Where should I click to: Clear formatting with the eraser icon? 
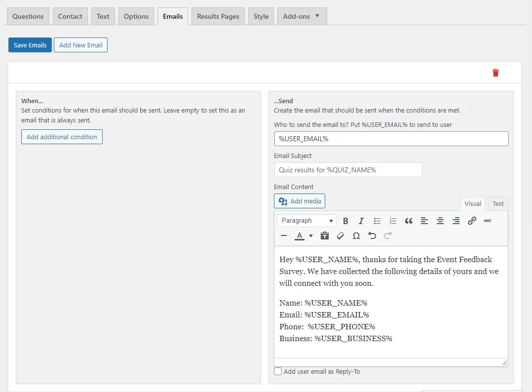[341, 236]
